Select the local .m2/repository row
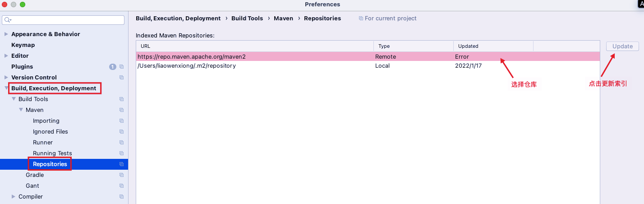 coord(368,66)
